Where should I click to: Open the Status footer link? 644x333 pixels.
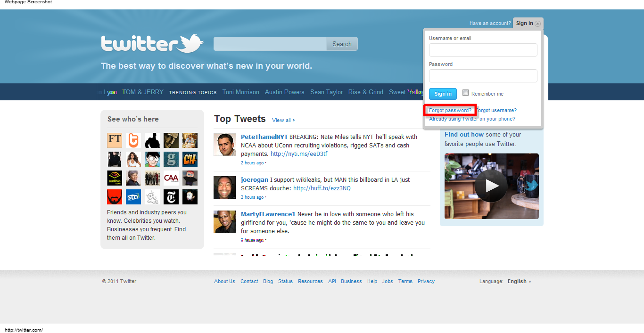(285, 281)
